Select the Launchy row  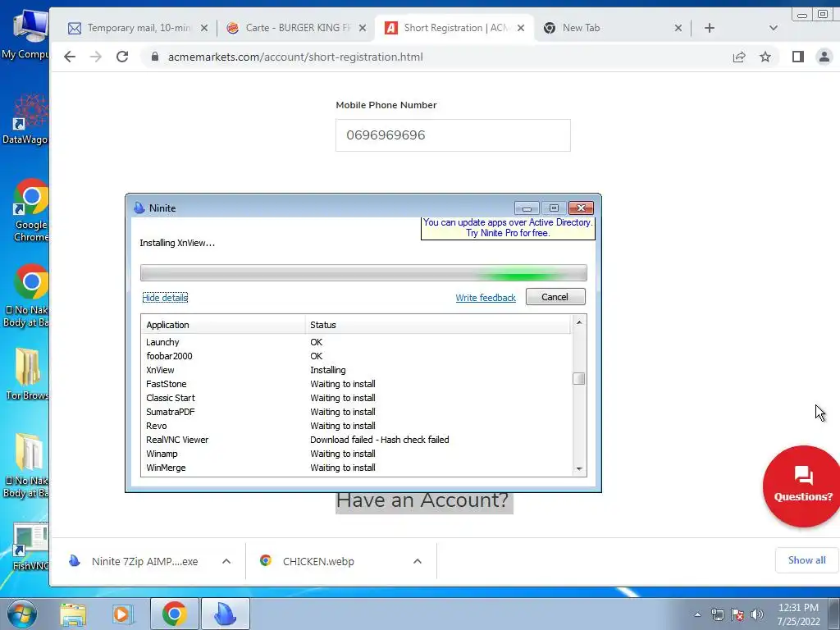(x=356, y=342)
